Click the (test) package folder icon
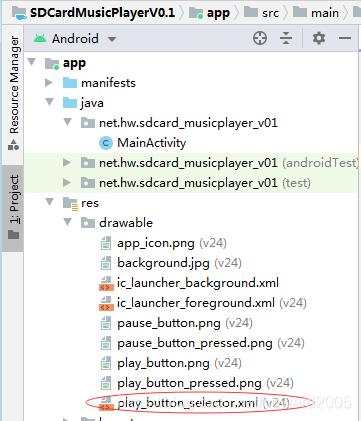The width and height of the screenshot is (361, 421). (x=88, y=183)
